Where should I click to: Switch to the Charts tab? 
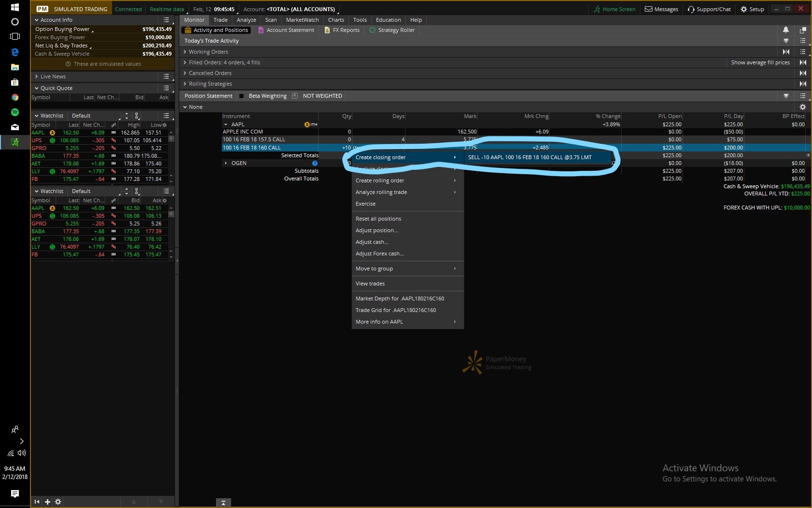[x=336, y=20]
